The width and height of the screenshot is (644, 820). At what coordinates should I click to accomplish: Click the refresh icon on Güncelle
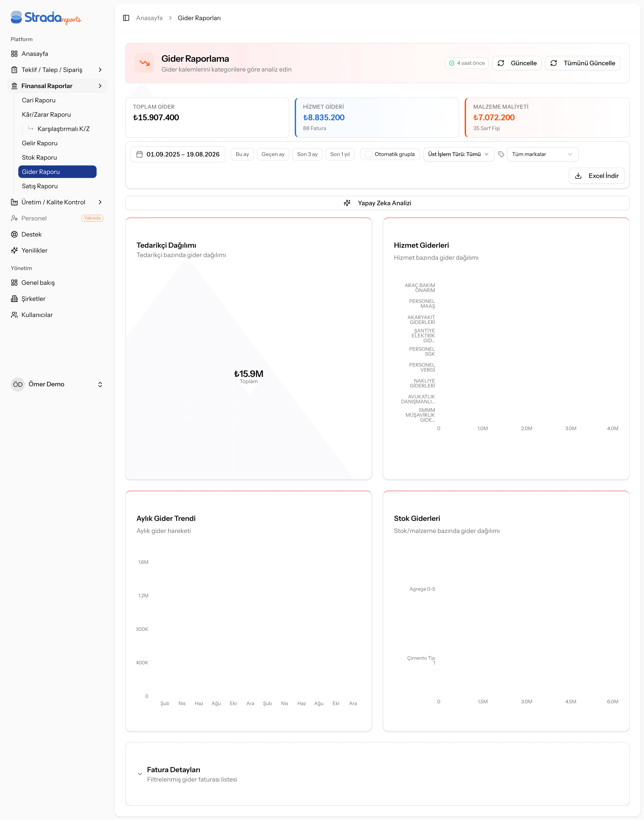click(501, 63)
